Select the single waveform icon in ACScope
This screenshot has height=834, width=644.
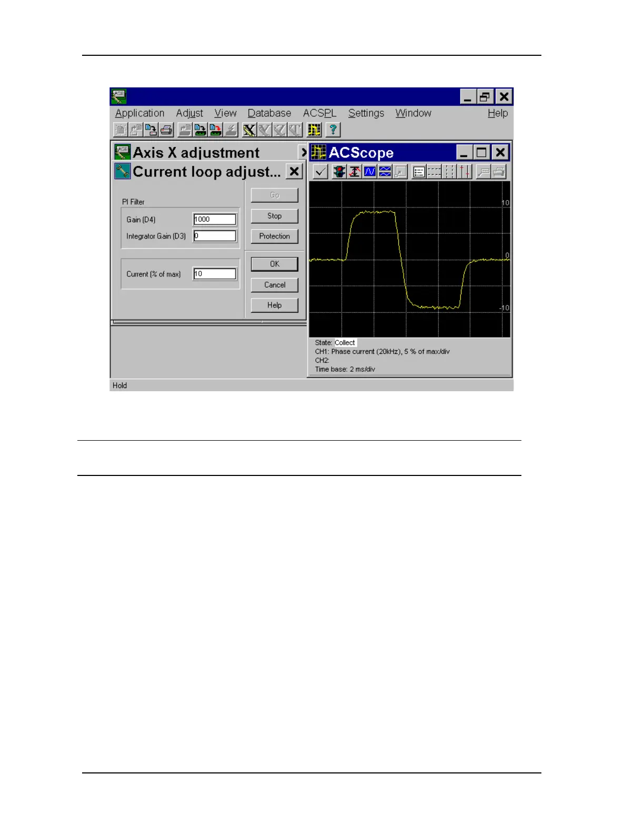coord(370,172)
